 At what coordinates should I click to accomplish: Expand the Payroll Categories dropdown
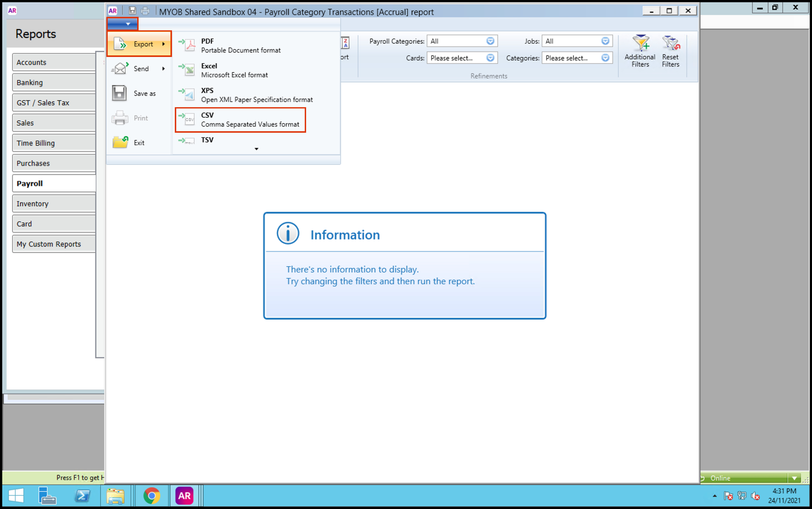490,41
